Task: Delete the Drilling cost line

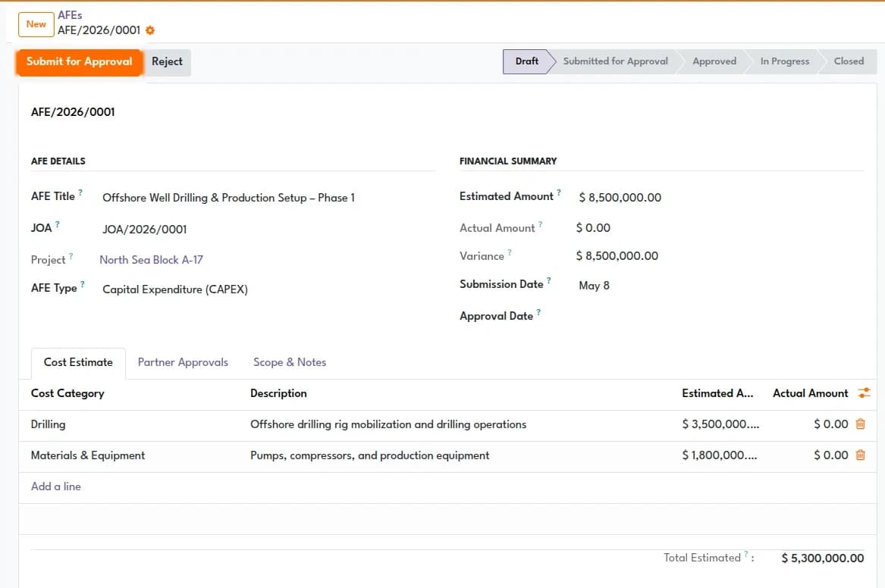Action: click(860, 424)
